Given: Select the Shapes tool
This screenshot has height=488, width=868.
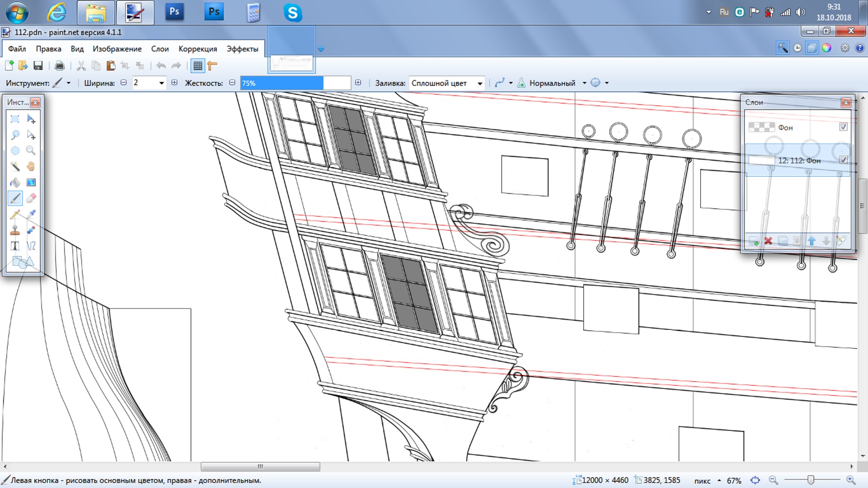Looking at the screenshot, I should 23,262.
